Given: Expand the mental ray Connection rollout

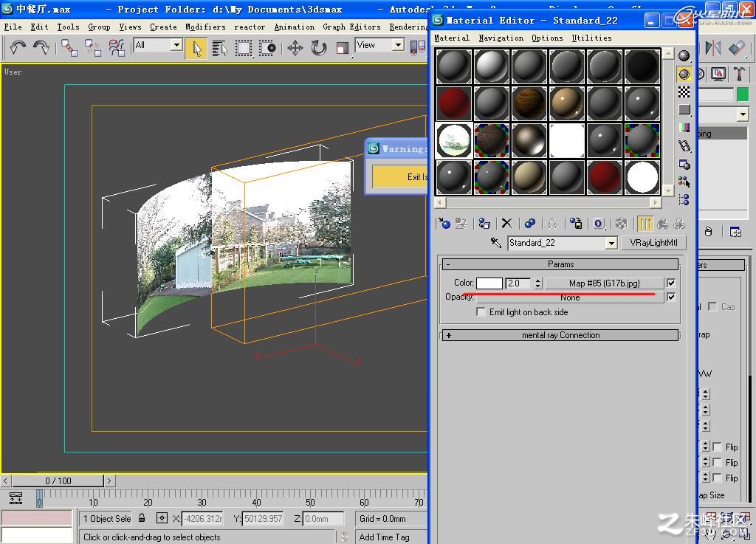Looking at the screenshot, I should pyautogui.click(x=561, y=335).
